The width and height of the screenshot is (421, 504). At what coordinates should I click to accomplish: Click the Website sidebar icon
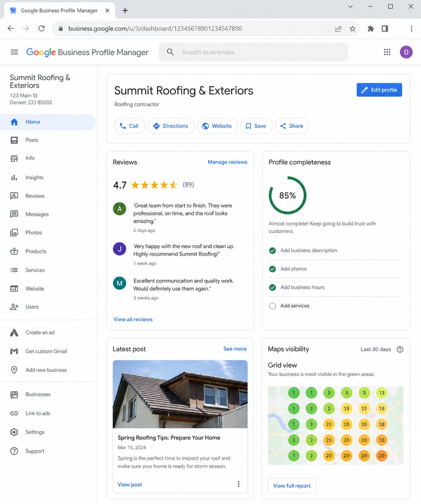point(14,289)
